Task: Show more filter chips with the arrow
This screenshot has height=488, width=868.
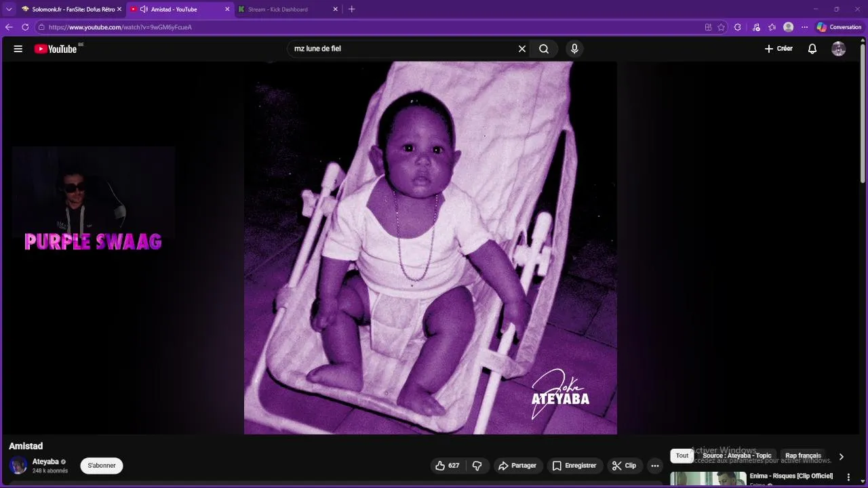Action: tap(841, 457)
